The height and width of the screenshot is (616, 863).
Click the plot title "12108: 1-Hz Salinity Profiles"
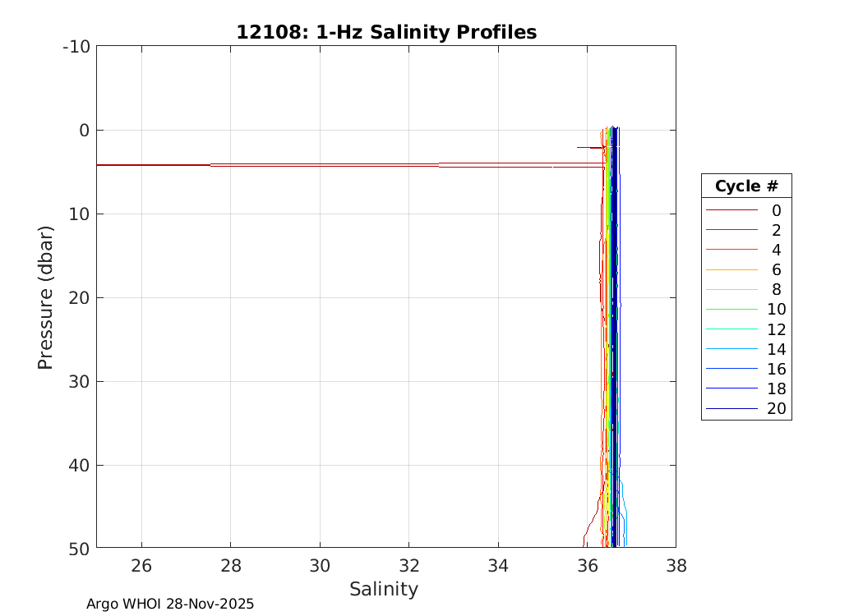386,32
